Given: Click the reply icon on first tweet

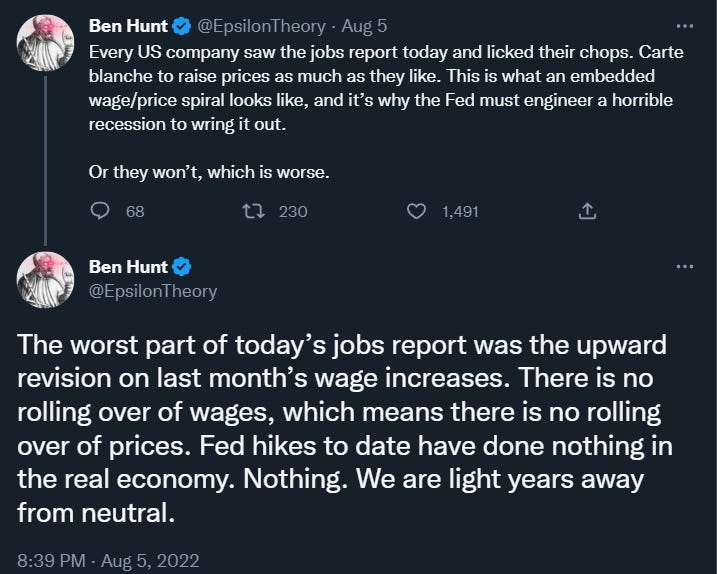Looking at the screenshot, I should 100,211.
